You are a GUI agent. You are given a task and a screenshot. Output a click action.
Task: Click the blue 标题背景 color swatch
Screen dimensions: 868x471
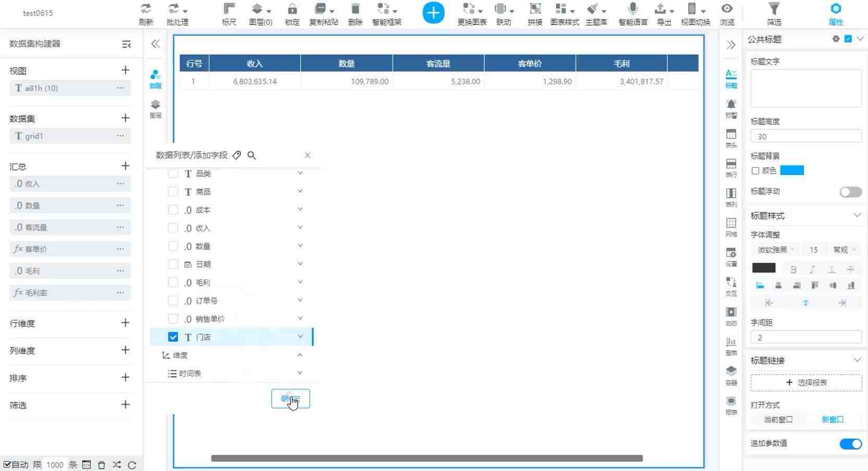coord(792,171)
